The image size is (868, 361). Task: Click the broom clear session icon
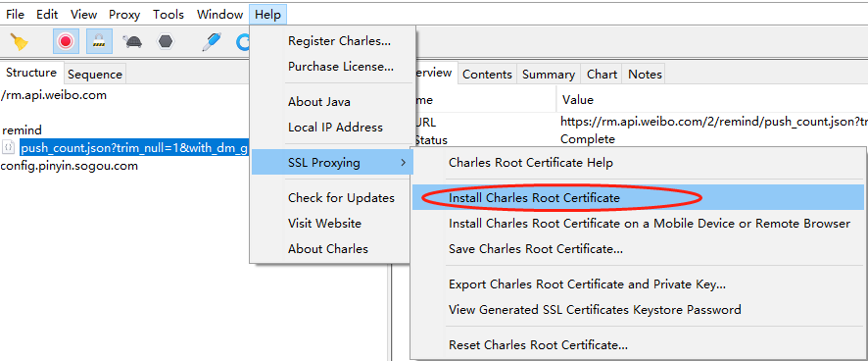20,41
